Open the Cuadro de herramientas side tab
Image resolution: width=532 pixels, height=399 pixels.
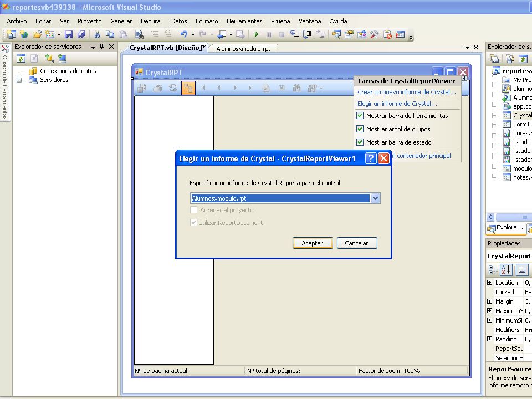tap(5, 83)
